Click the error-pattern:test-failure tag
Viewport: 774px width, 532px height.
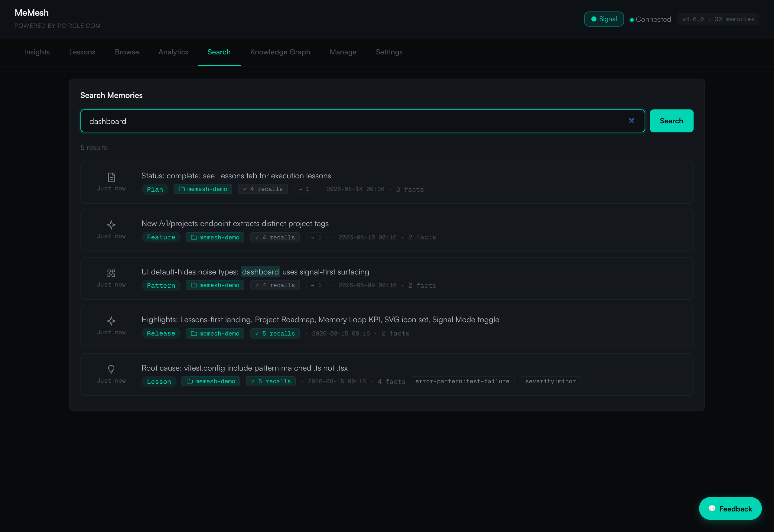[x=462, y=381]
